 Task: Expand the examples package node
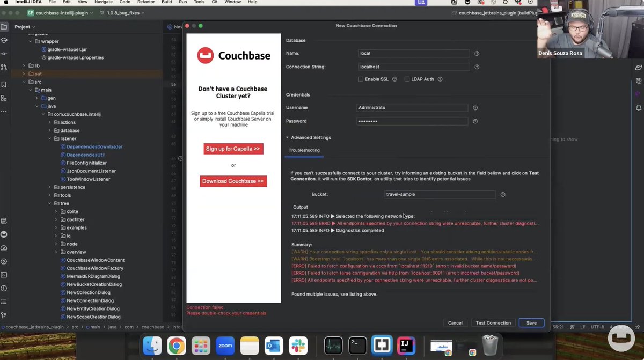[x=56, y=227]
